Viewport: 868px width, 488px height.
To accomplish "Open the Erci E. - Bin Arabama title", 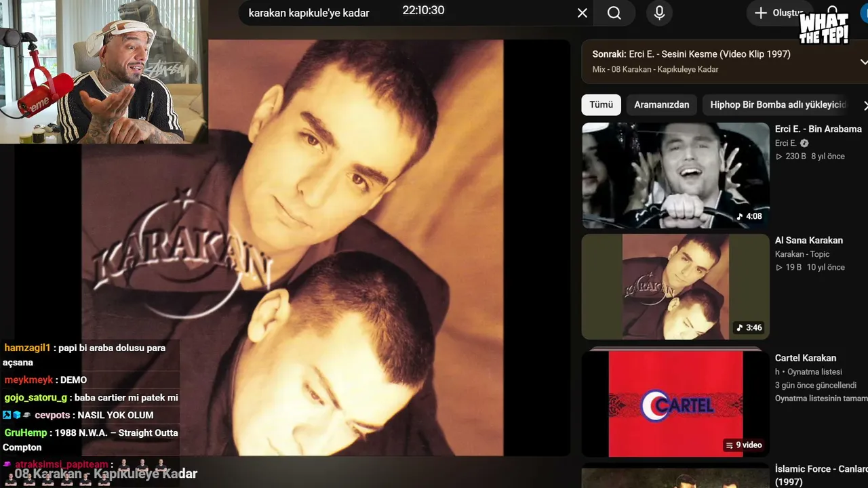I will point(818,129).
